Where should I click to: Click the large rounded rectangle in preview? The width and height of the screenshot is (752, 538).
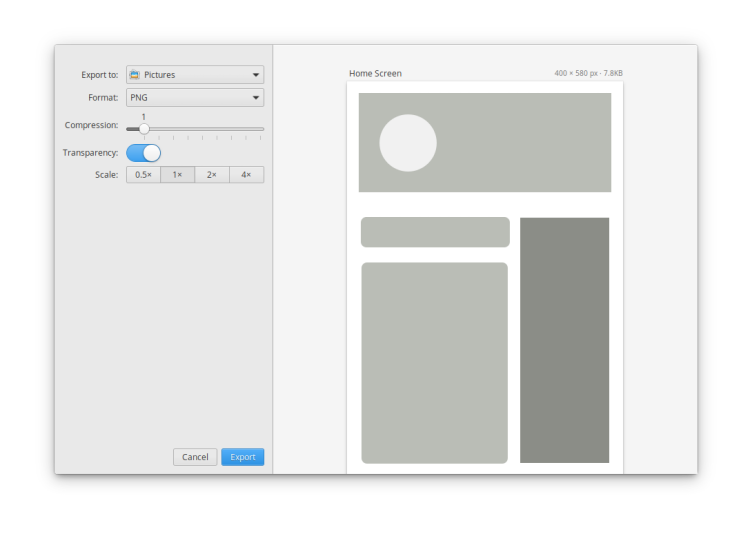(x=434, y=363)
